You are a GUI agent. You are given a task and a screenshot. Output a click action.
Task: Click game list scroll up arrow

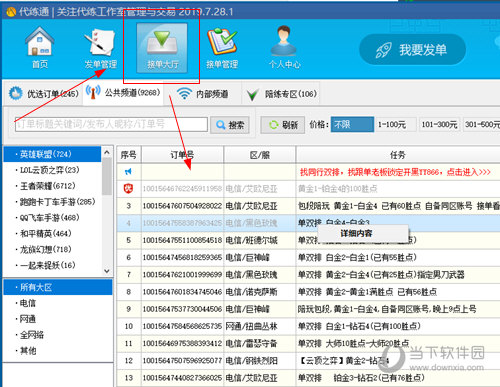click(107, 152)
